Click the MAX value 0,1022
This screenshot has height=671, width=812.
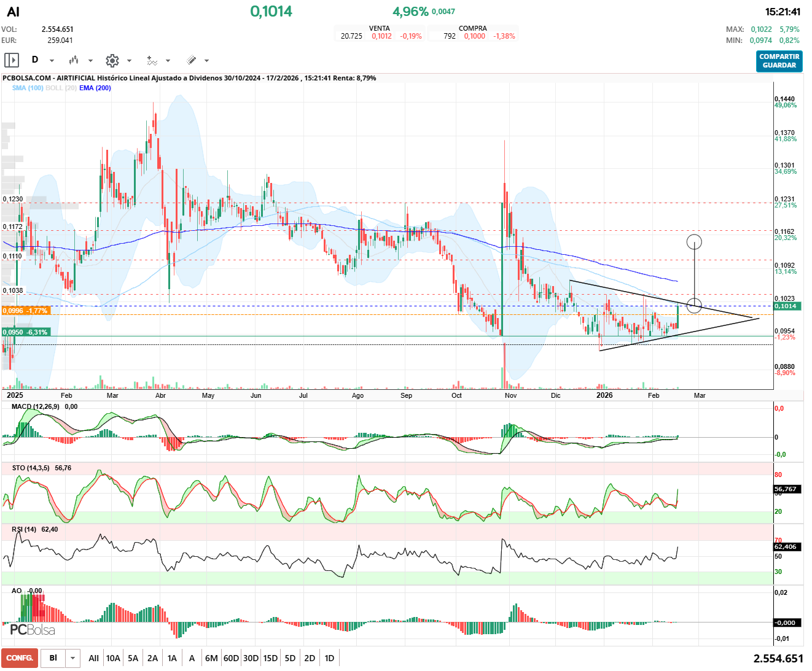coord(762,29)
